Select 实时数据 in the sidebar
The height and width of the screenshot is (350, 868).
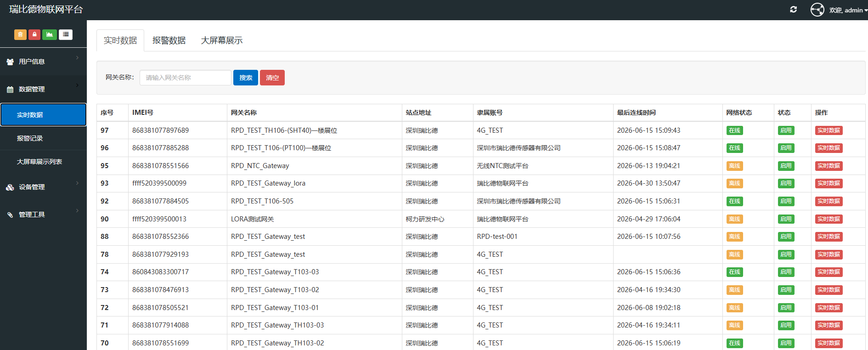point(43,115)
